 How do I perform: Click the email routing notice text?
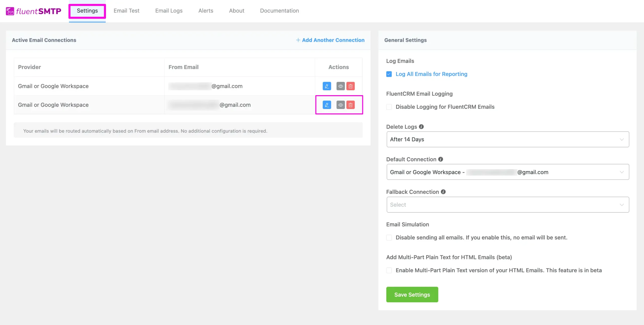click(x=145, y=131)
